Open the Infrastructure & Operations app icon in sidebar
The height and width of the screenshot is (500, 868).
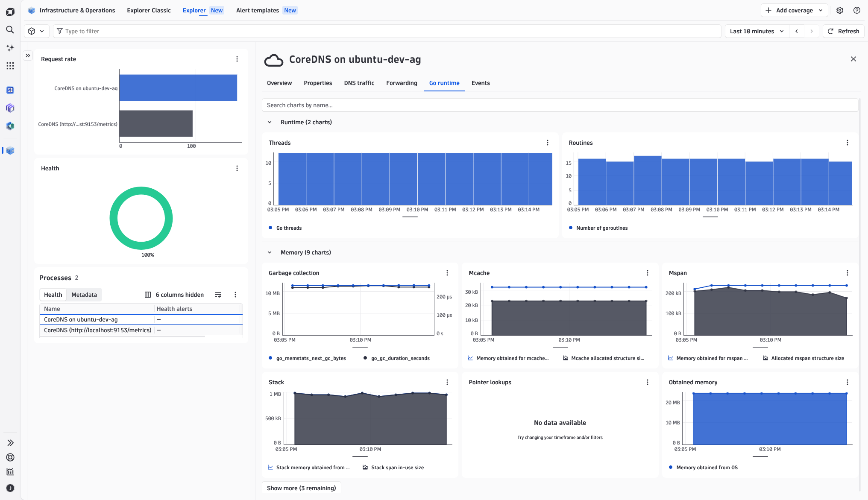click(x=10, y=150)
